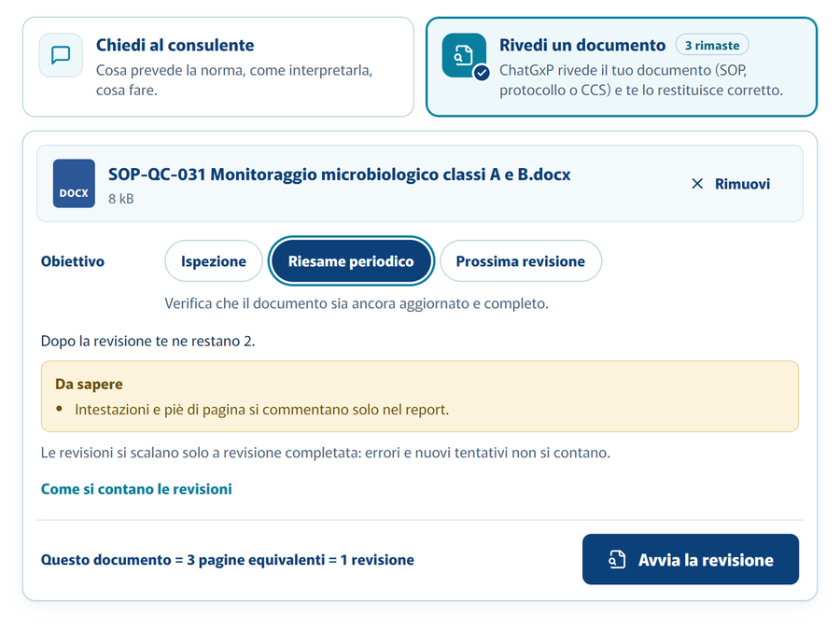This screenshot has width=840, height=630.
Task: Click the Dopo la revisione te ne restano 2 text
Action: tap(147, 342)
